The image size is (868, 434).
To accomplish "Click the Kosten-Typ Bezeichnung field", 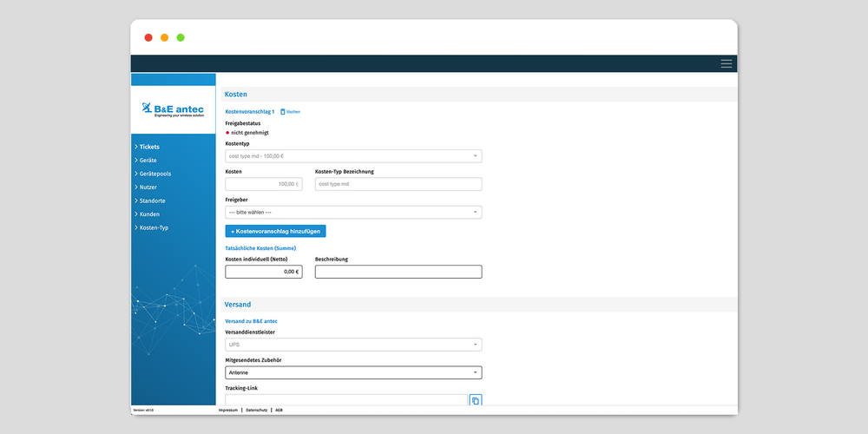I will pos(398,184).
